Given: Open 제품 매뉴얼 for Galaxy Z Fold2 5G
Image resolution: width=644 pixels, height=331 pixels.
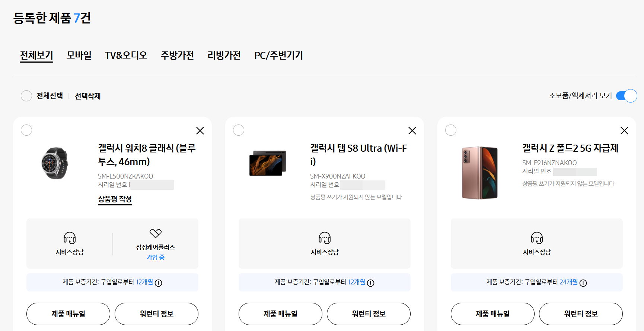Looking at the screenshot, I should click(492, 314).
